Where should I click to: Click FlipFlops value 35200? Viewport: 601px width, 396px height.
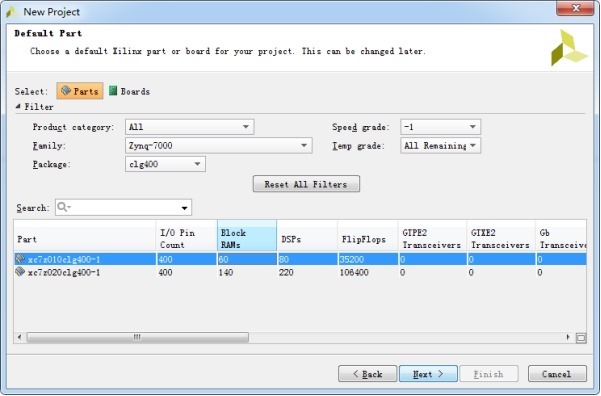(x=351, y=260)
